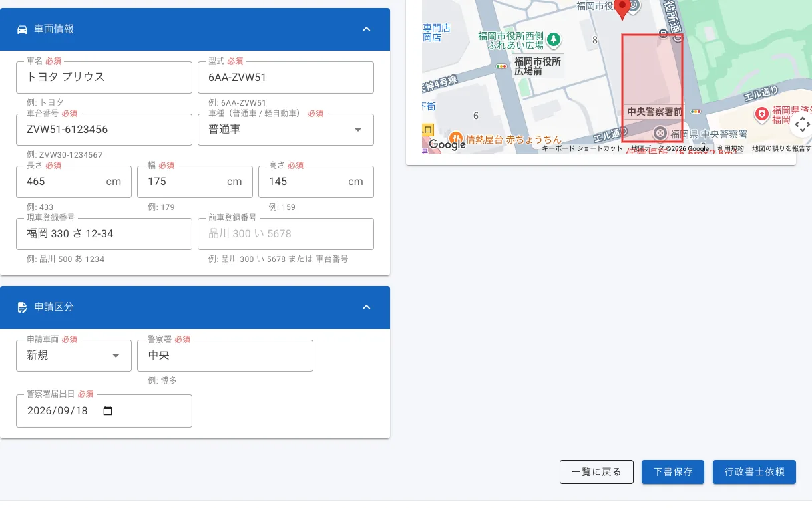The image size is (812, 508).
Task: Select the 情熱屋台 赤ちょうちん restaurant icon on map
Action: 456,139
